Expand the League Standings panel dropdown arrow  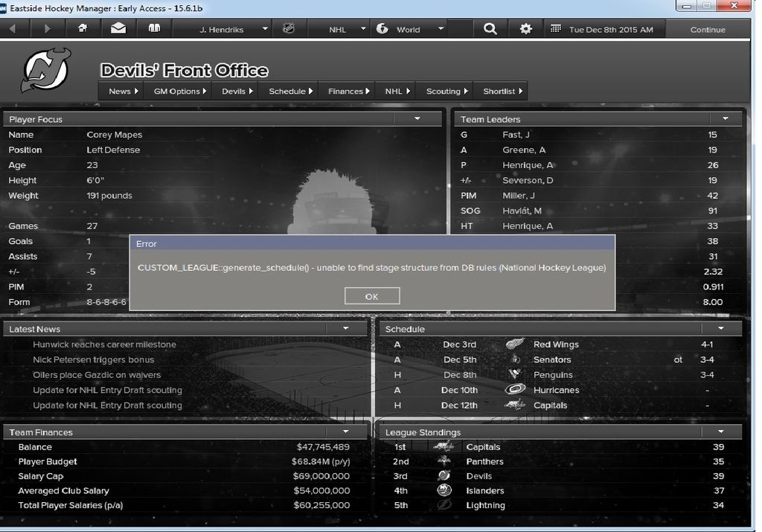point(720,432)
